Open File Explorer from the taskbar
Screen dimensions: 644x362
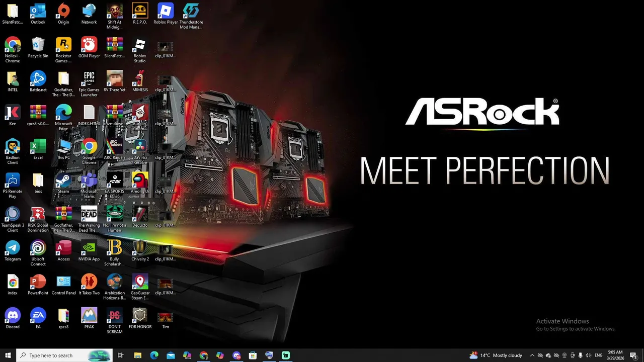[x=137, y=355]
